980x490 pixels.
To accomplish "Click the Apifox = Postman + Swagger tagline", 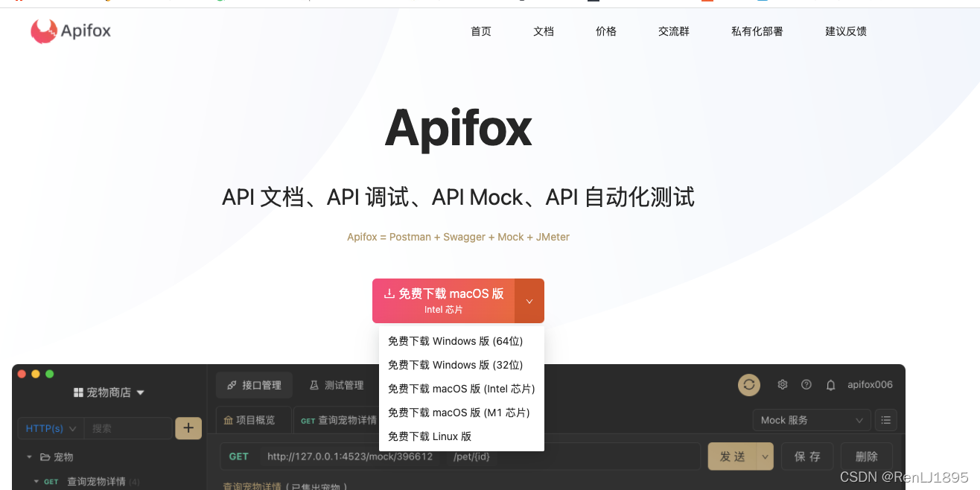I will 458,237.
